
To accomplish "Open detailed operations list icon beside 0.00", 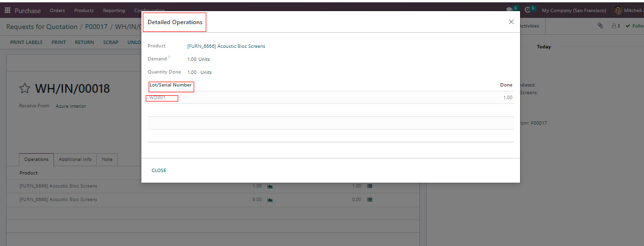I will click(370, 200).
